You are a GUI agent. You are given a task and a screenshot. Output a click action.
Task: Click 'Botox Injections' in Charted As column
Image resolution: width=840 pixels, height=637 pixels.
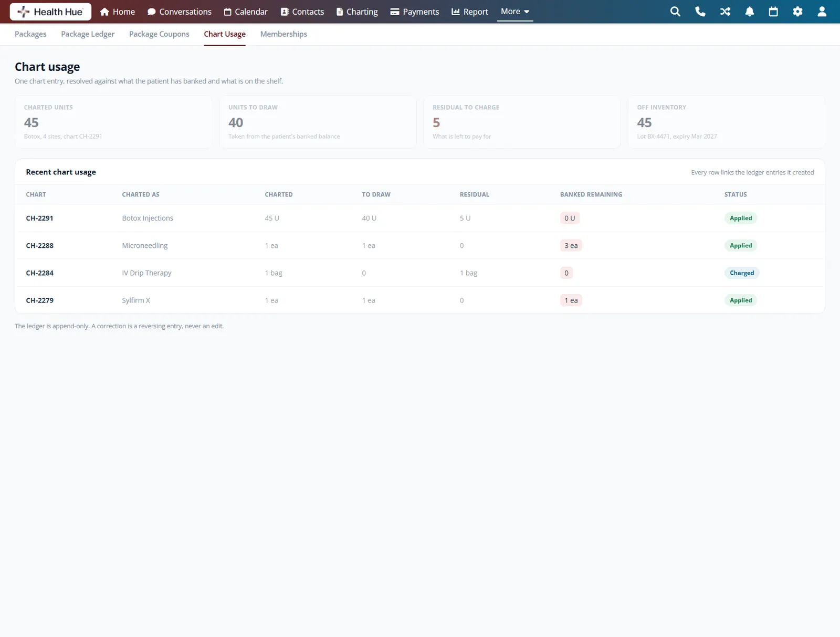(x=148, y=218)
